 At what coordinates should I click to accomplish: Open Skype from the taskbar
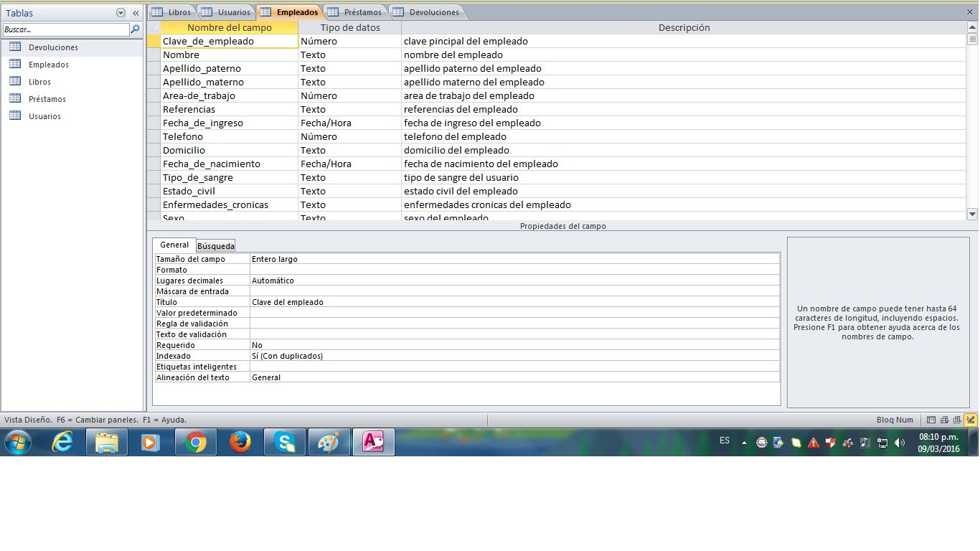(285, 443)
